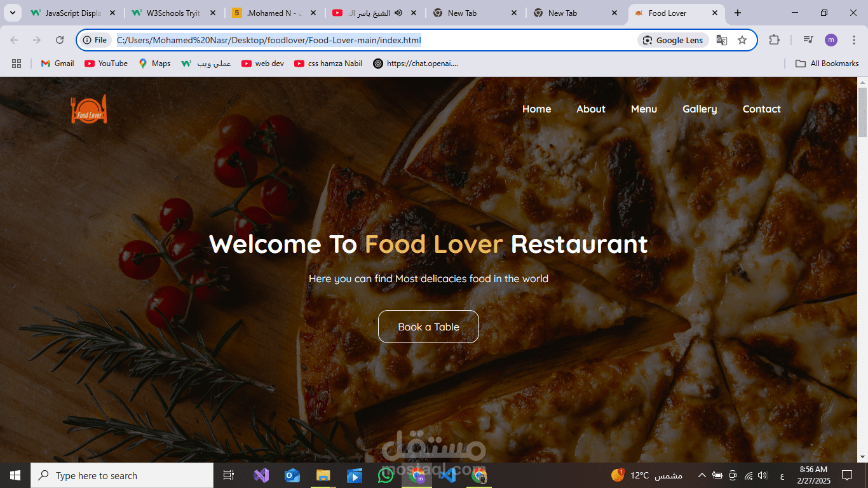The width and height of the screenshot is (868, 488).
Task: Open the notification center icon
Action: click(847, 475)
